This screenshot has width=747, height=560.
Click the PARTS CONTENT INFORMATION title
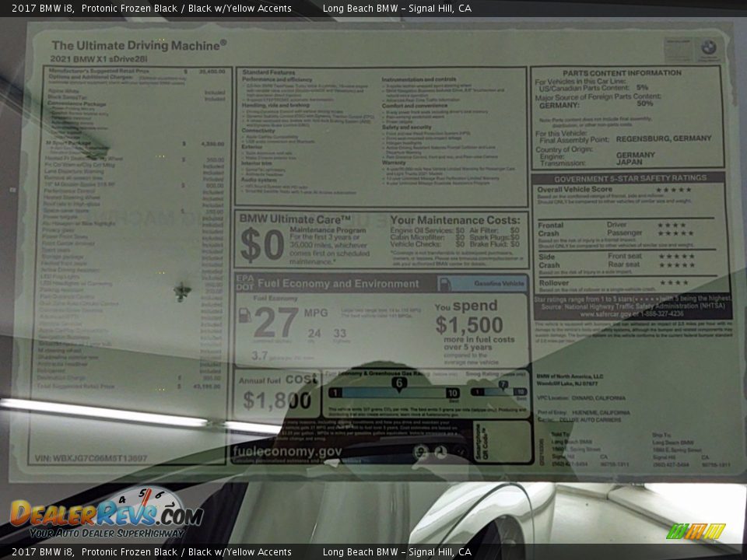pyautogui.click(x=622, y=73)
